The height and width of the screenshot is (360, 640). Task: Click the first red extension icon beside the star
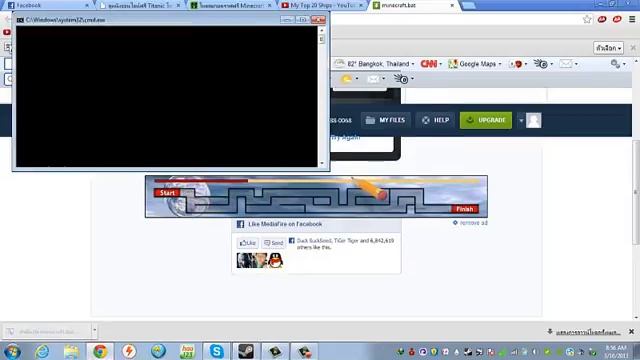(x=602, y=19)
